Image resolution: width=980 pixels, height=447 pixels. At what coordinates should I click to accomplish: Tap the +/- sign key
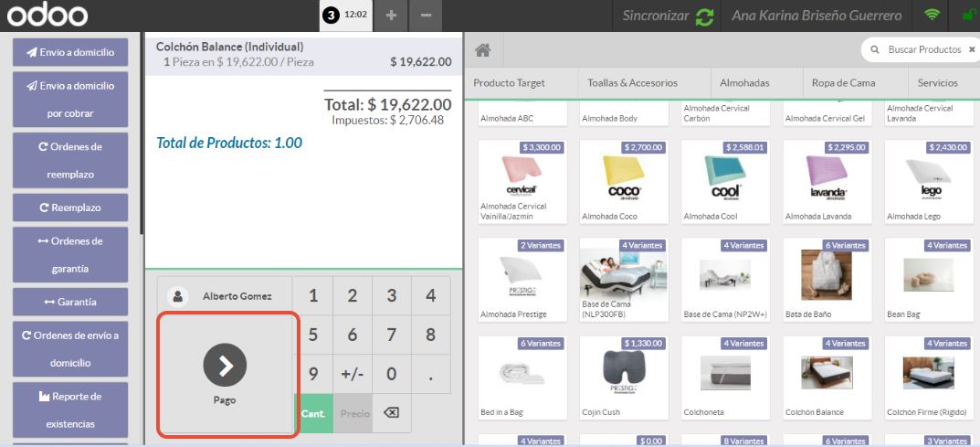pos(353,374)
